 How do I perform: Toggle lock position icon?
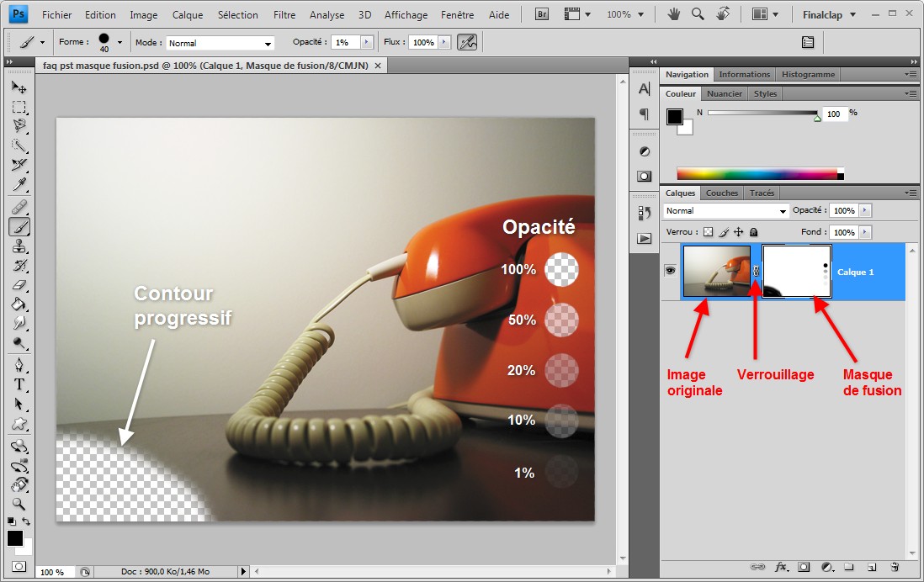click(x=738, y=232)
